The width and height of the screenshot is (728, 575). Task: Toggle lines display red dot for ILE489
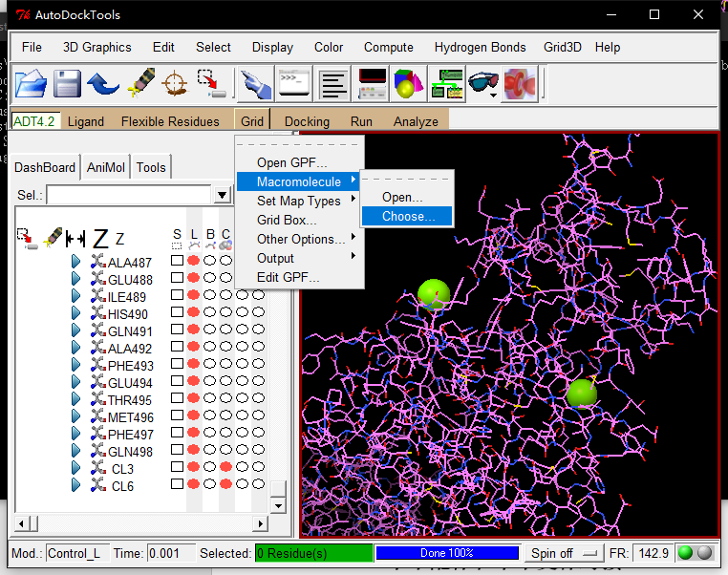194,295
